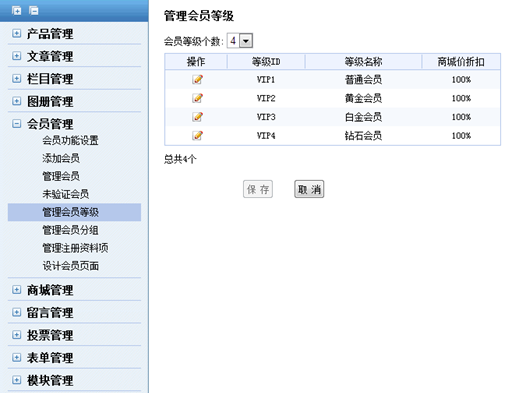Open 会员功能设置 in the sidebar
Screen dimensions: 522x393
tap(70, 140)
